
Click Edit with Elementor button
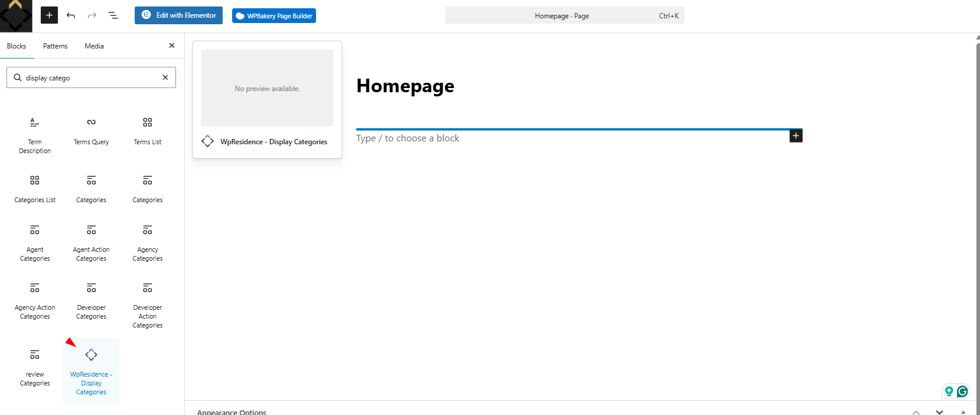(x=178, y=15)
